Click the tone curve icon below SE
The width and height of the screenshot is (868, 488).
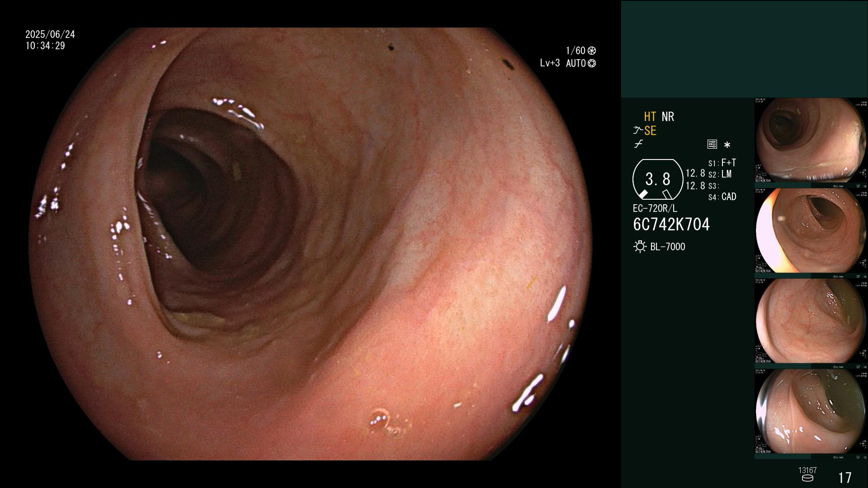coord(638,144)
